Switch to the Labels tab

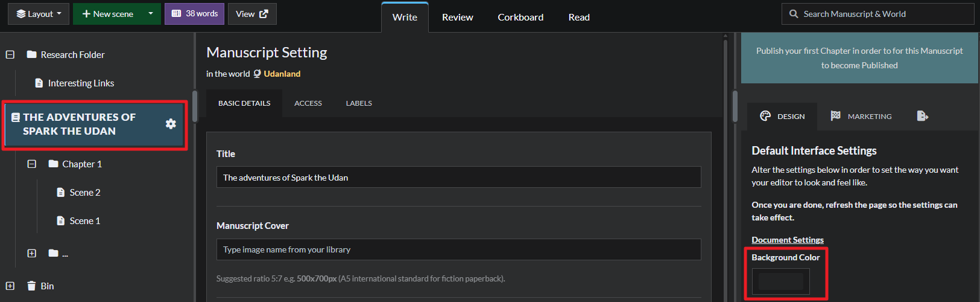pos(359,103)
